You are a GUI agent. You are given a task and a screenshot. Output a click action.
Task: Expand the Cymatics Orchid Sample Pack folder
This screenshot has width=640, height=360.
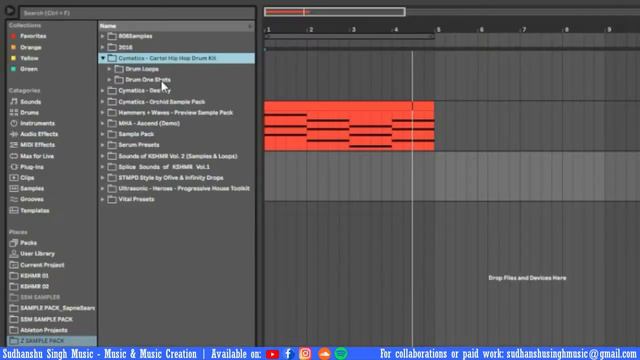102,102
